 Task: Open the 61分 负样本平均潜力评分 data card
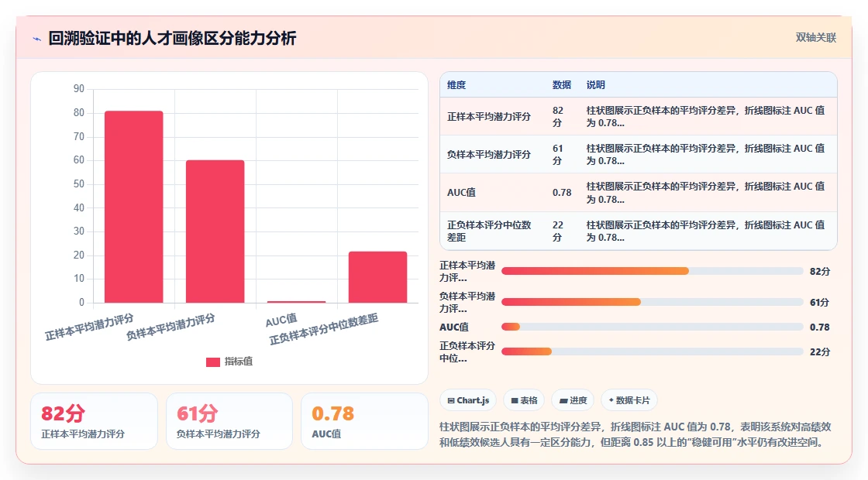coord(229,421)
